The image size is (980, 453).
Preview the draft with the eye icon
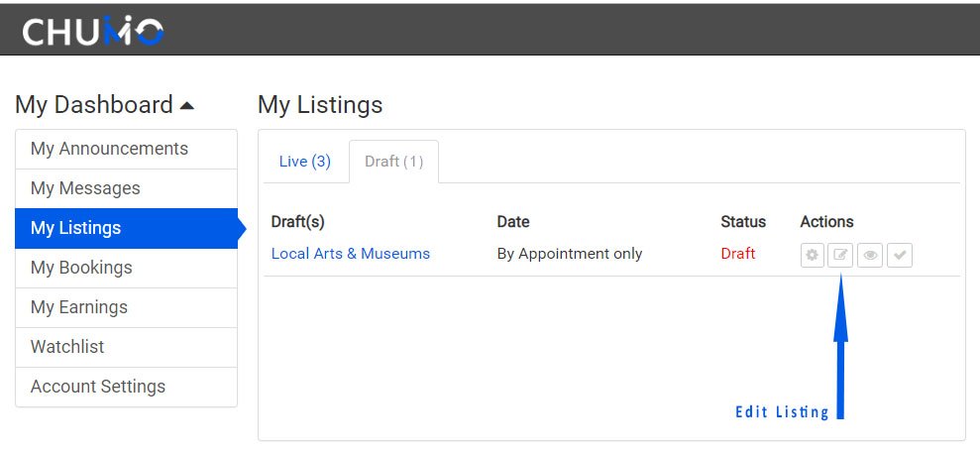pos(870,255)
